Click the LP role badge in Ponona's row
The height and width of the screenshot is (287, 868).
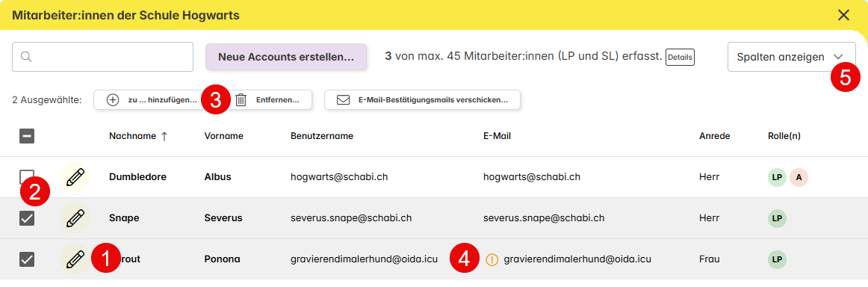pos(777,259)
